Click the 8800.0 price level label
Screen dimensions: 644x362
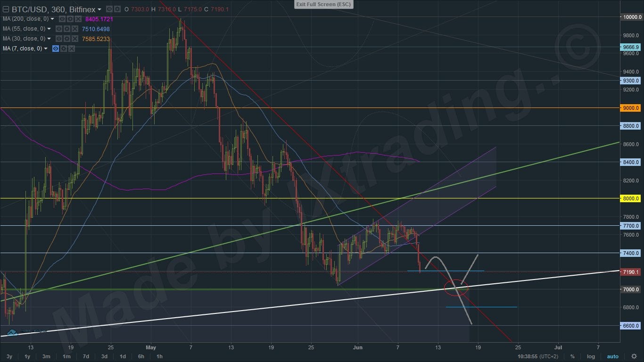pyautogui.click(x=631, y=126)
